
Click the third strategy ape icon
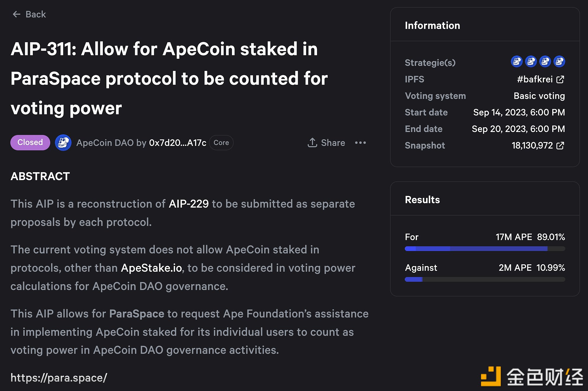click(x=545, y=61)
